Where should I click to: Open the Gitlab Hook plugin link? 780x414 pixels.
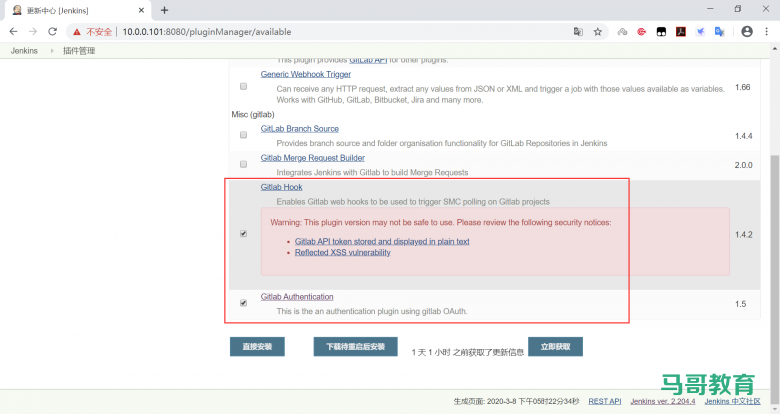coord(281,187)
